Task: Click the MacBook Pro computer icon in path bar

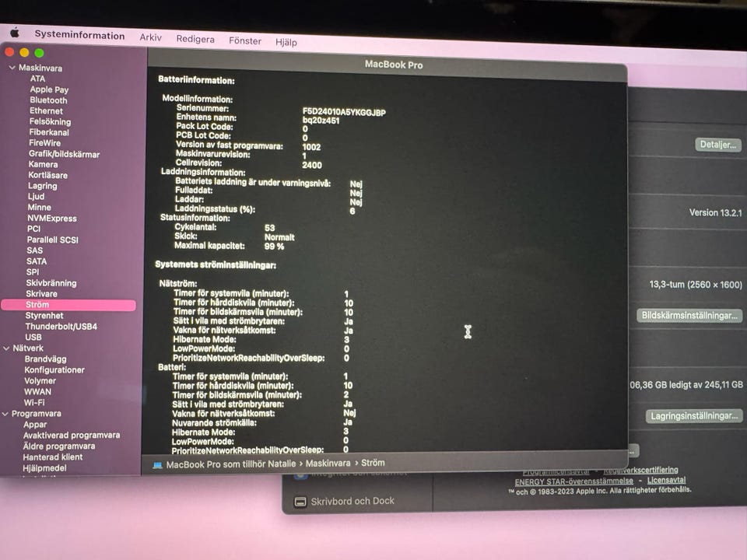Action: point(158,465)
